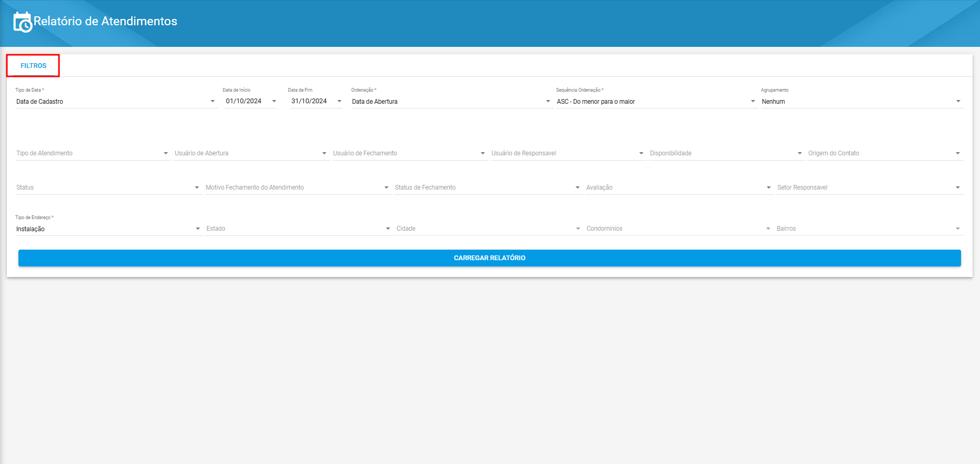980x464 pixels.
Task: Click the Relatório de Atendimentos title
Action: coord(105,21)
